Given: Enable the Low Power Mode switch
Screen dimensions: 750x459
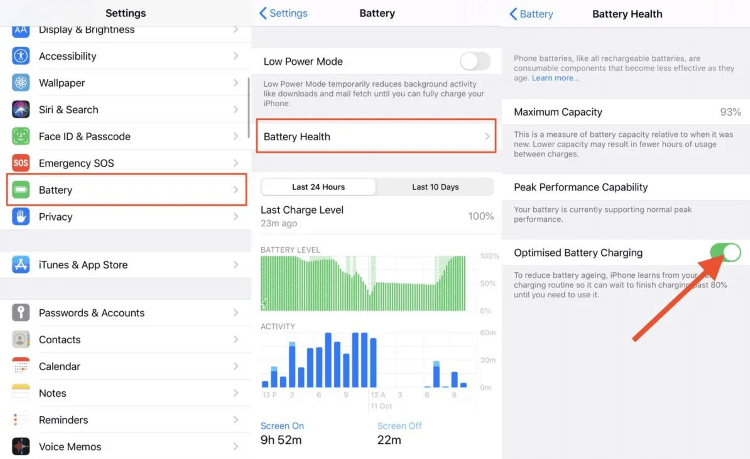Looking at the screenshot, I should coord(475,61).
